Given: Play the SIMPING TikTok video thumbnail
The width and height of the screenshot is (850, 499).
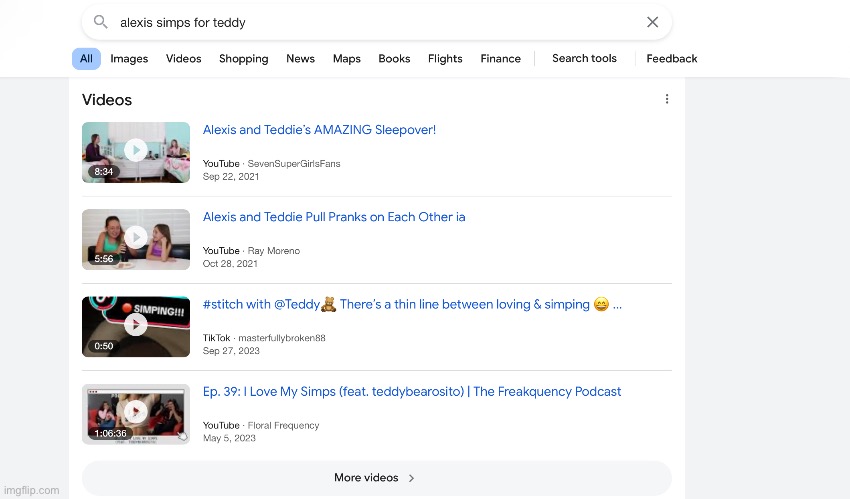Looking at the screenshot, I should coord(136,326).
